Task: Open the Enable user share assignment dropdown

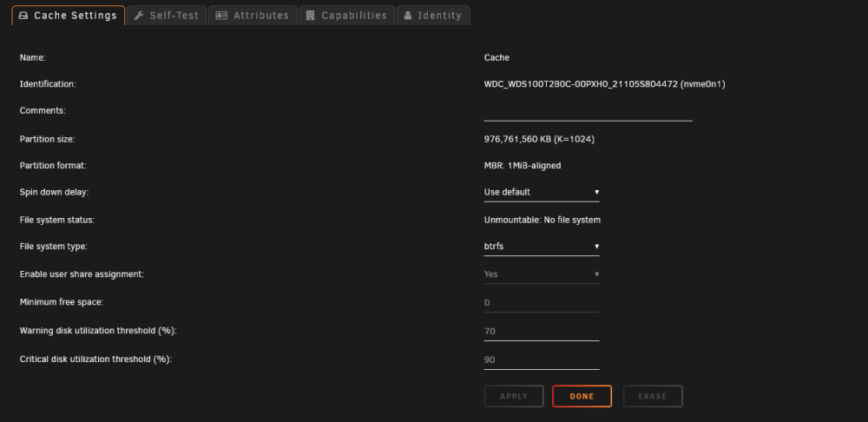Action: tap(542, 274)
